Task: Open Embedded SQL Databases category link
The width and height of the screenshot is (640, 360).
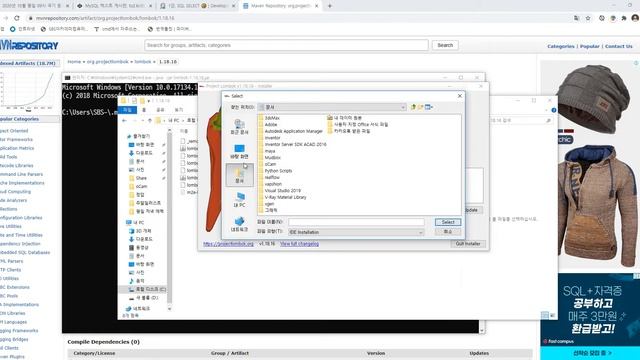Action: coord(24,253)
